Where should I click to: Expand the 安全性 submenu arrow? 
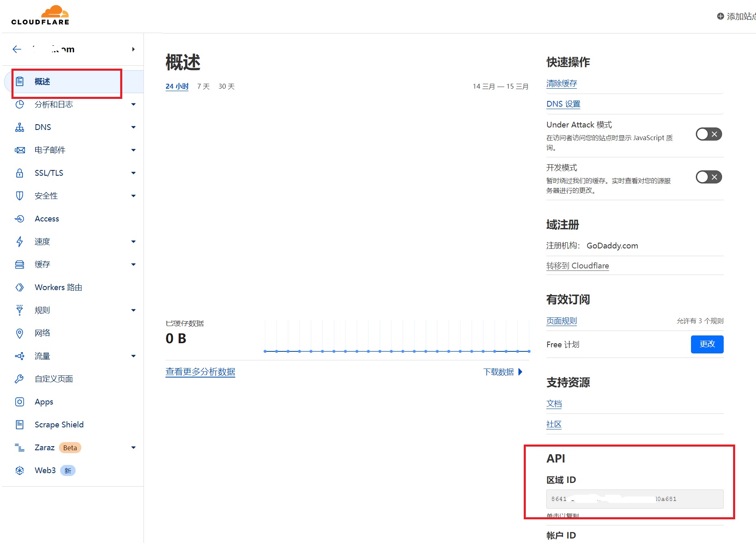[133, 196]
